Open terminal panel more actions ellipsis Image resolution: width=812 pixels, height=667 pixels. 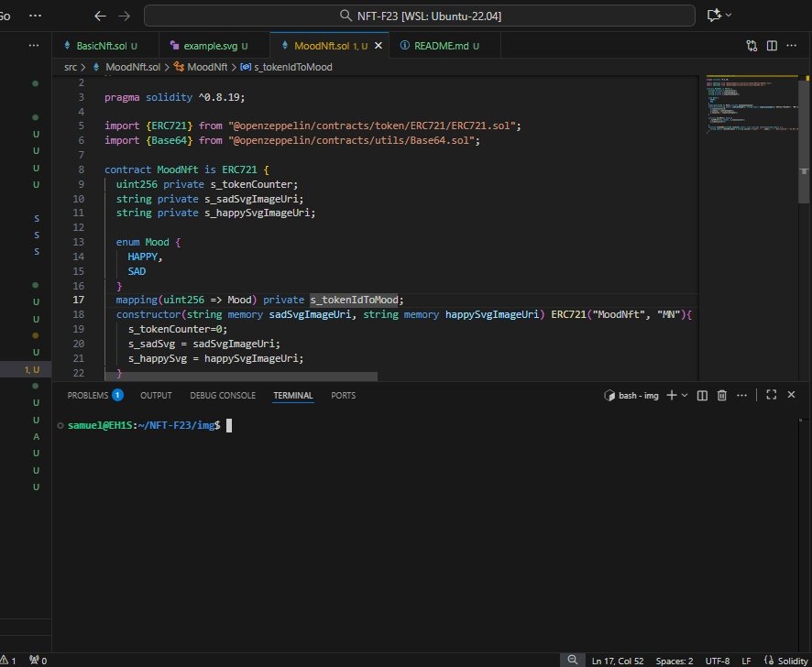pyautogui.click(x=741, y=395)
